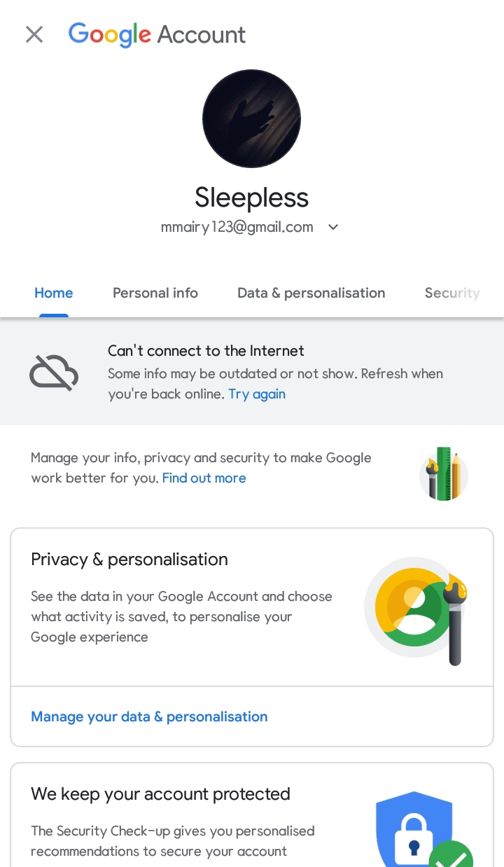This screenshot has width=504, height=867.
Task: Tap the paintbrush and ruler tools icon
Action: click(x=444, y=474)
